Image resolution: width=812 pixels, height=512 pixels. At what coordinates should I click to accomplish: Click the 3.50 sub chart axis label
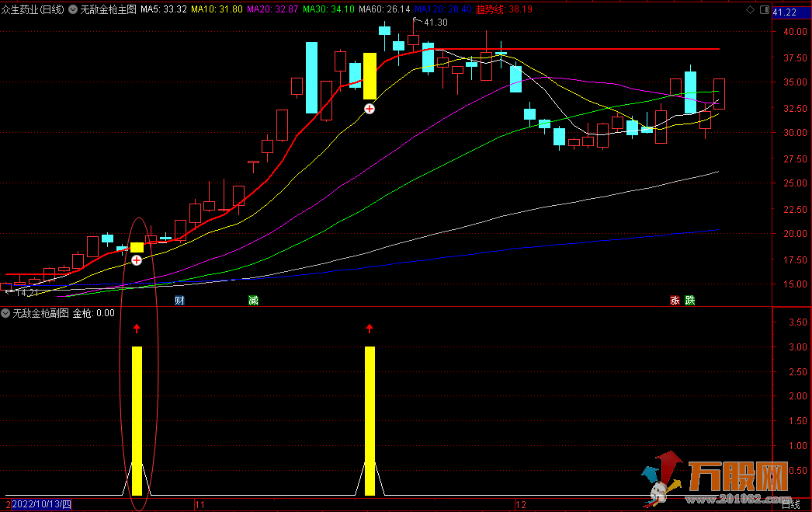click(797, 322)
